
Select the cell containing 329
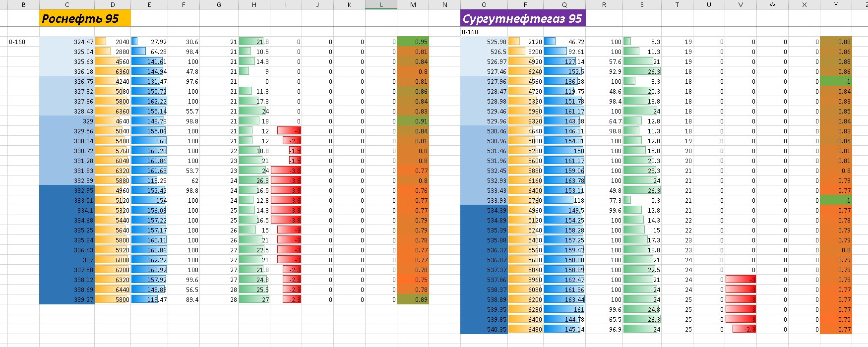pos(67,121)
